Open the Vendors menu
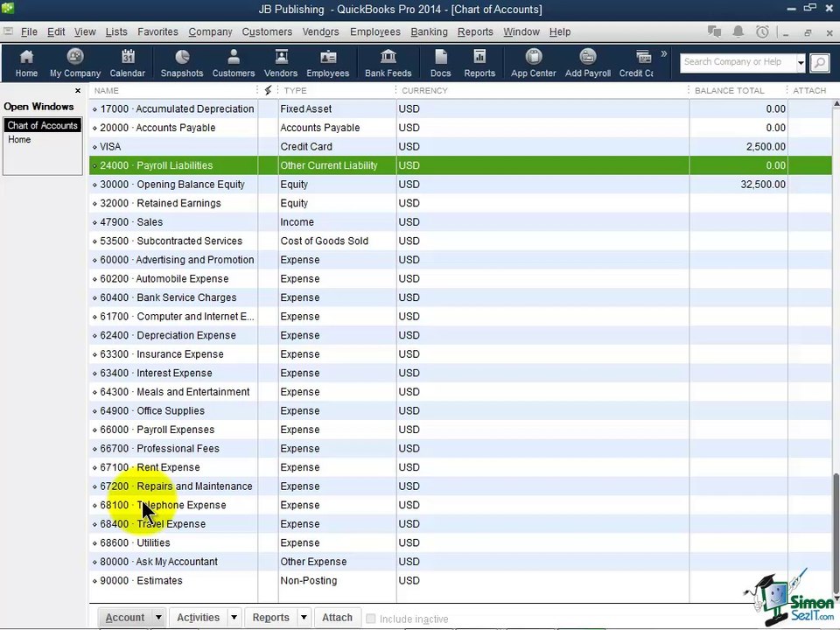This screenshot has width=840, height=630. [x=320, y=31]
